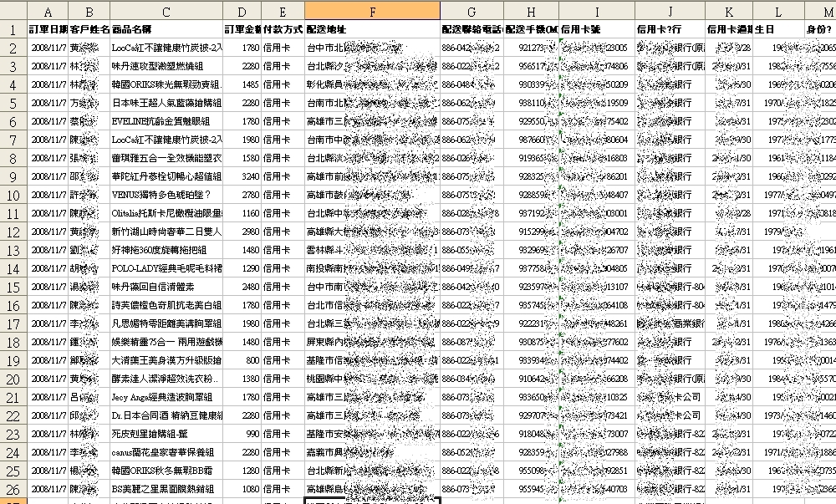836x504 pixels.
Task: Select column B header
Action: [x=89, y=11]
